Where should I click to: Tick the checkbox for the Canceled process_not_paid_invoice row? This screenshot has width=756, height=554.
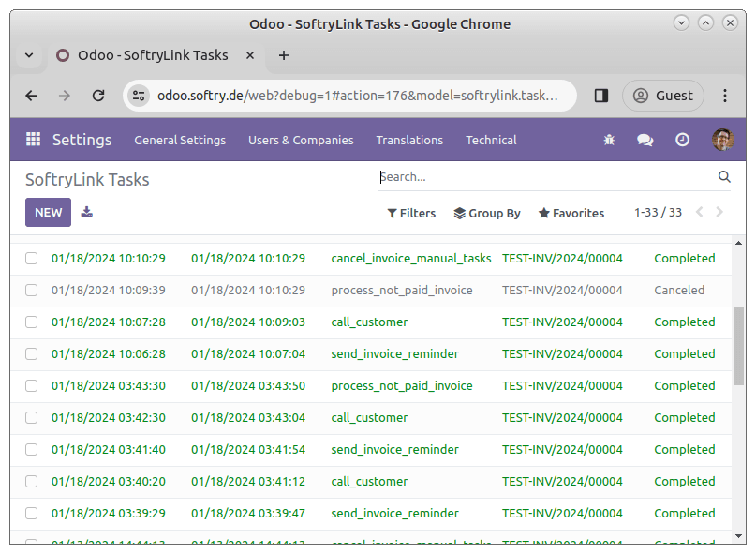(x=31, y=290)
